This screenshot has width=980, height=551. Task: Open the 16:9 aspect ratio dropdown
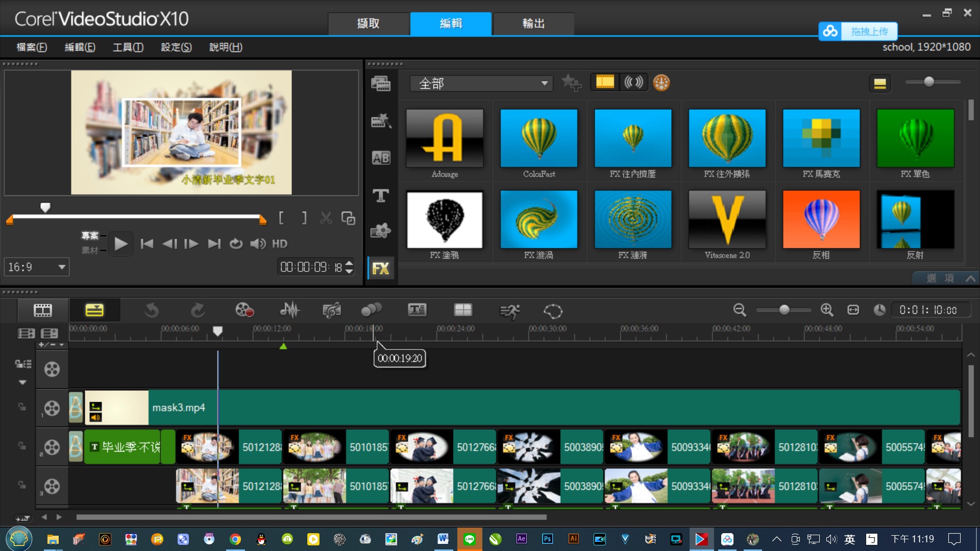(37, 267)
